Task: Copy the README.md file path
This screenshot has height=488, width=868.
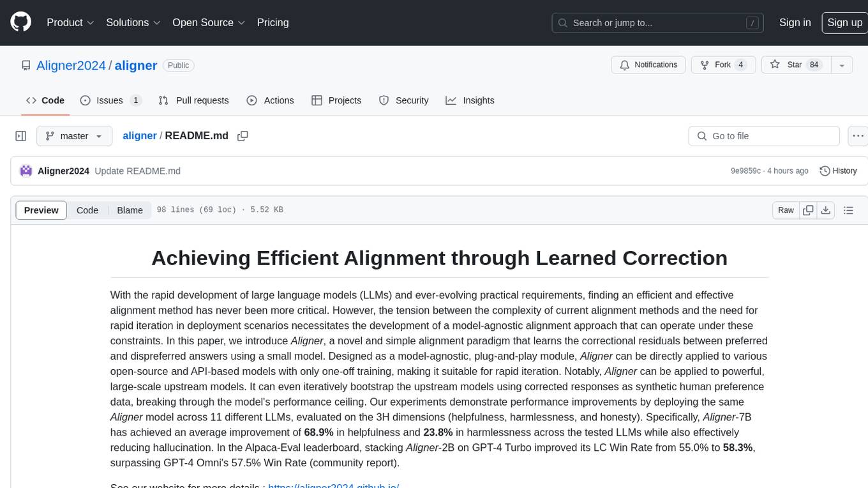Action: point(243,136)
